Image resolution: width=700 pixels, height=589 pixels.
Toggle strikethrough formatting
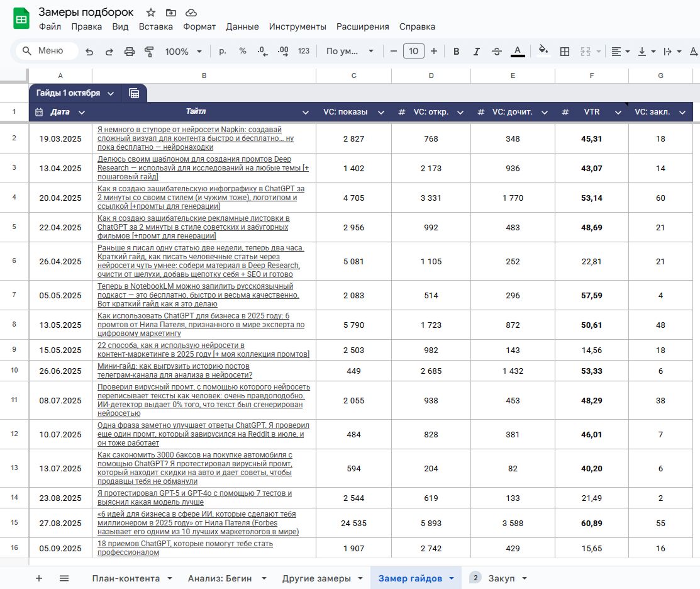pos(496,52)
